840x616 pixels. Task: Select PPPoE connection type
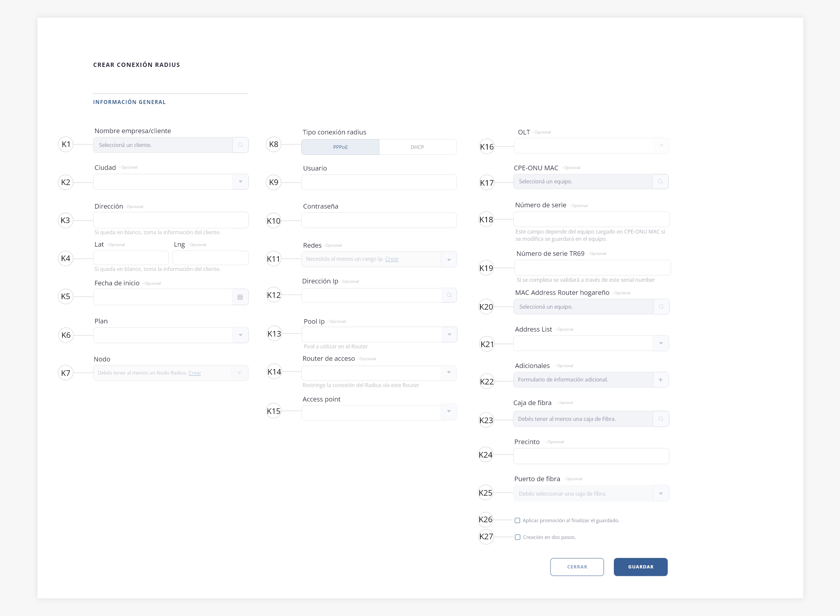pyautogui.click(x=340, y=147)
